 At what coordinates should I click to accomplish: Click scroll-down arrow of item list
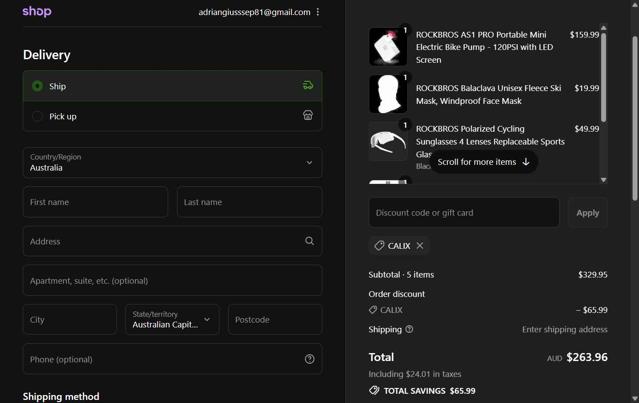point(604,180)
